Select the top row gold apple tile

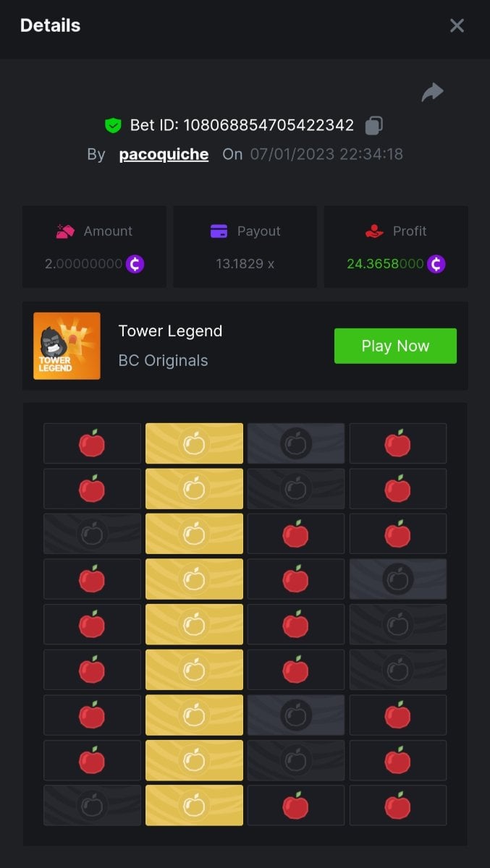click(x=194, y=443)
